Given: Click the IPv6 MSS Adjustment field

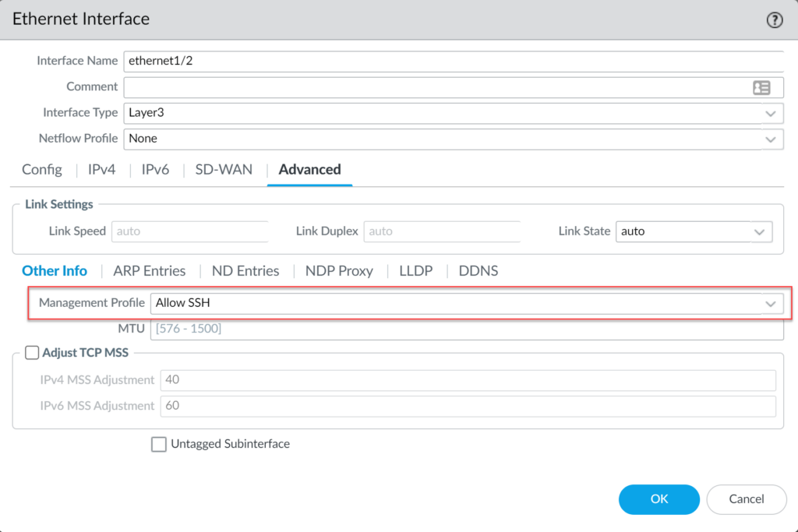Looking at the screenshot, I should [x=468, y=406].
